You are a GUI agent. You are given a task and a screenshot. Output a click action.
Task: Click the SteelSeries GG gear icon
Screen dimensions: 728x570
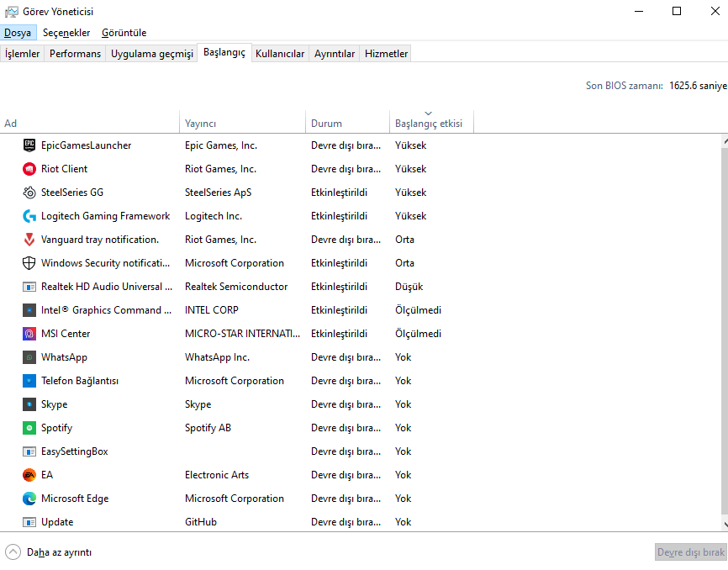click(29, 193)
